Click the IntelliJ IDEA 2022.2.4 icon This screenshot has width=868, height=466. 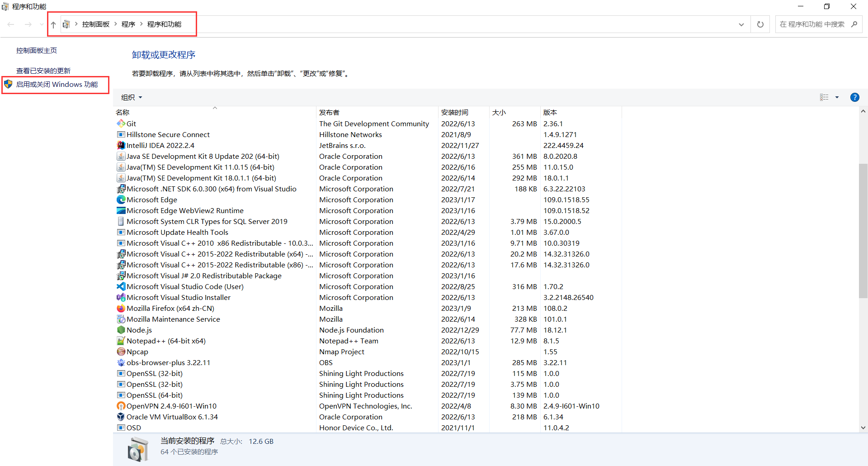(x=121, y=145)
